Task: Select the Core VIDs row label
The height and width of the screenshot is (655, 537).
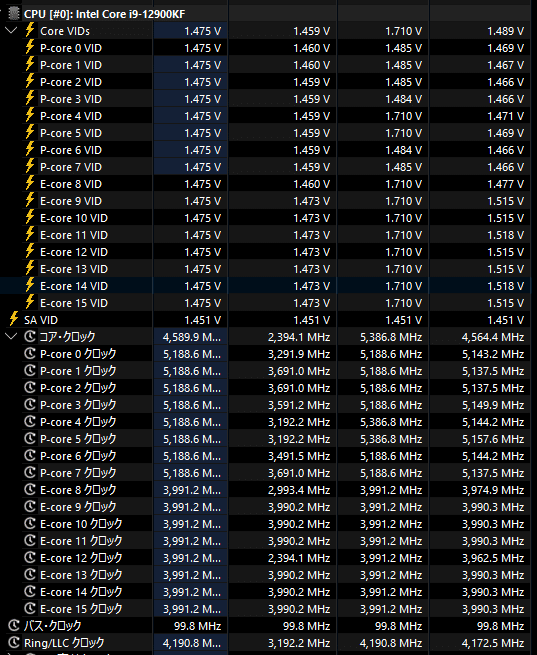Action: (x=65, y=31)
